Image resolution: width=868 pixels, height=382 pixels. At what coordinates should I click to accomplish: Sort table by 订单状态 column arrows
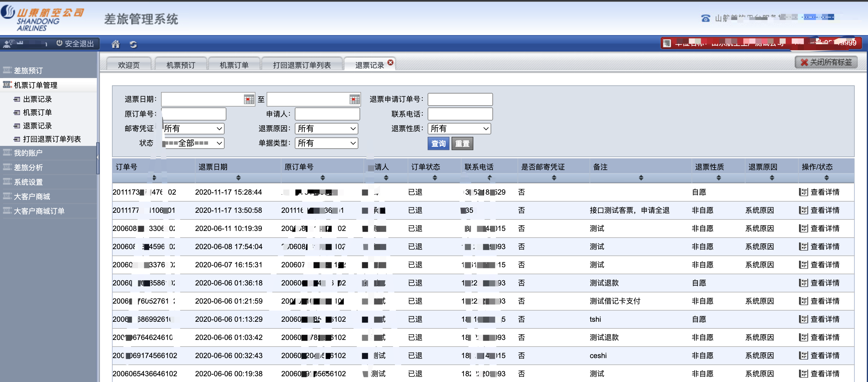(435, 177)
